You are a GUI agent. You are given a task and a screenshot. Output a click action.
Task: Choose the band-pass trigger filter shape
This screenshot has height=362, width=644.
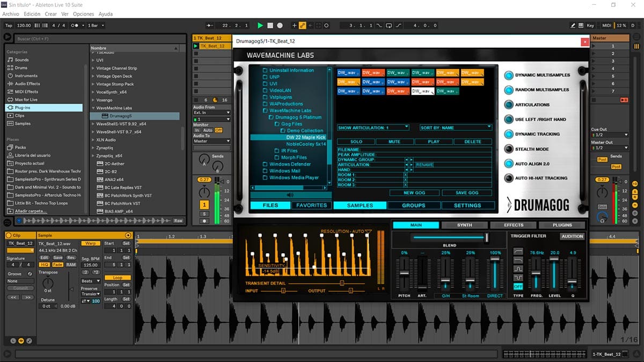pos(518,269)
